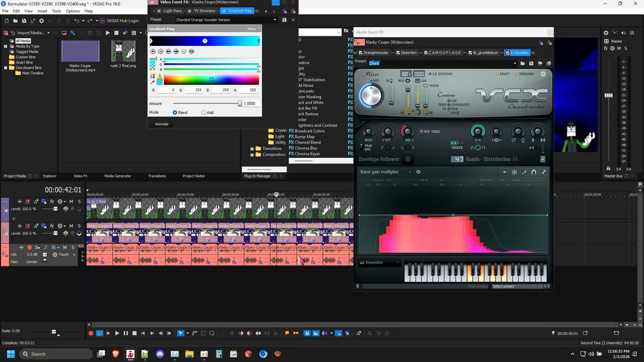Click Stop in the timeline transport bar
The image size is (644, 362).
pos(134,333)
